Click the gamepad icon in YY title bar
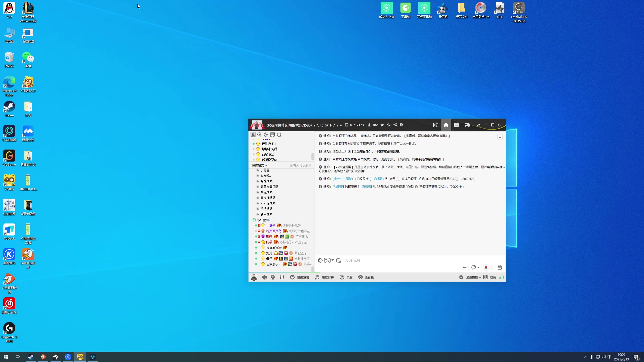Image resolution: width=644 pixels, height=362 pixels. click(x=467, y=125)
